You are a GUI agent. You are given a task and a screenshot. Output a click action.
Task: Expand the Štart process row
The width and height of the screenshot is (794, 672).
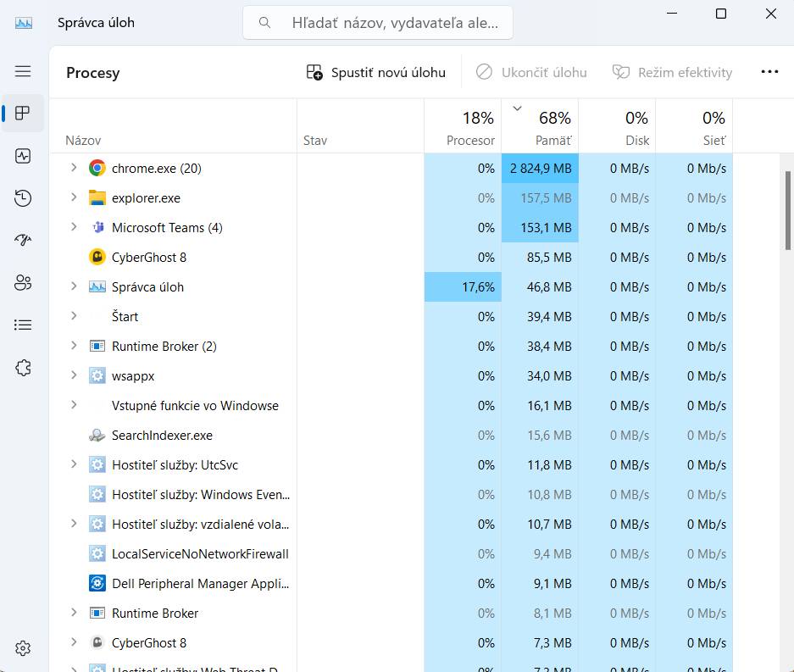74,316
